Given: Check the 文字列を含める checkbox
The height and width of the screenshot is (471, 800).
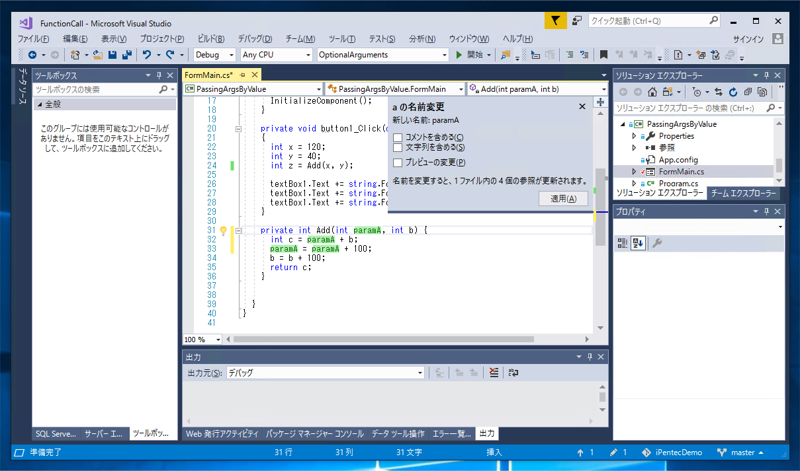Looking at the screenshot, I should click(398, 147).
